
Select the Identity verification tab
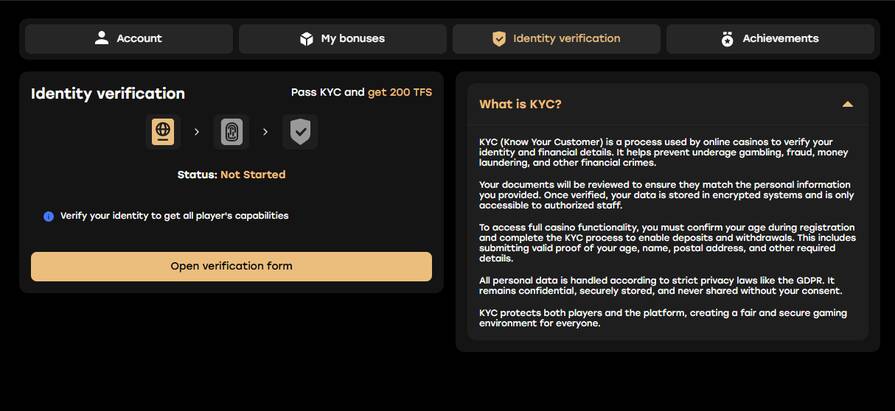pos(556,39)
